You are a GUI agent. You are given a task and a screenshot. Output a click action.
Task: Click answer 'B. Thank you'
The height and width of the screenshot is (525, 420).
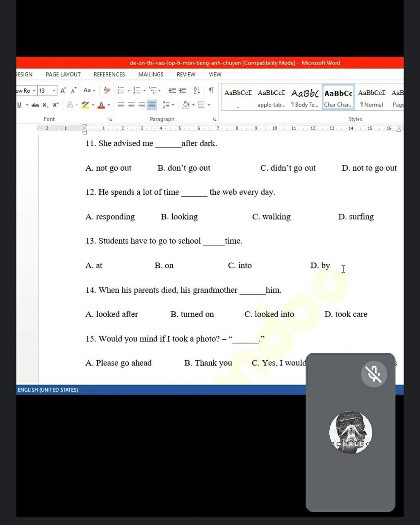point(208,363)
